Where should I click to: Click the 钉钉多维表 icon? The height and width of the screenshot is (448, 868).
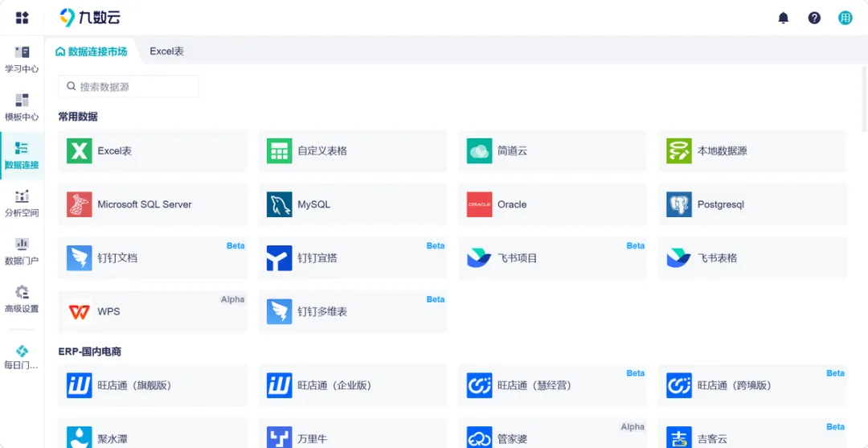[279, 312]
